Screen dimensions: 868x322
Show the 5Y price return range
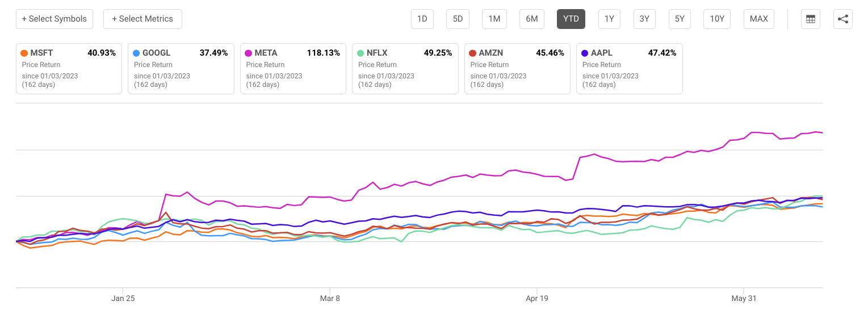tap(680, 19)
